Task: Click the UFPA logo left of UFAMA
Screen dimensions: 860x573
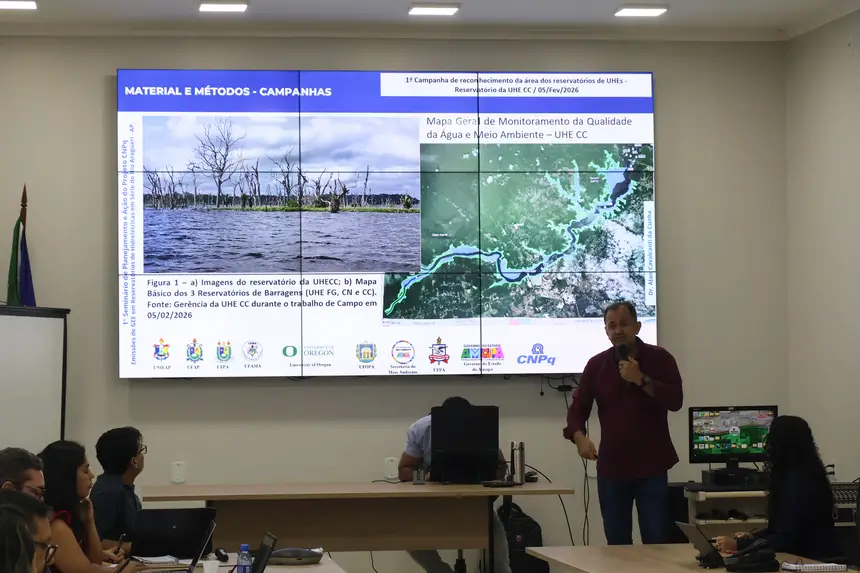Action: [223, 352]
